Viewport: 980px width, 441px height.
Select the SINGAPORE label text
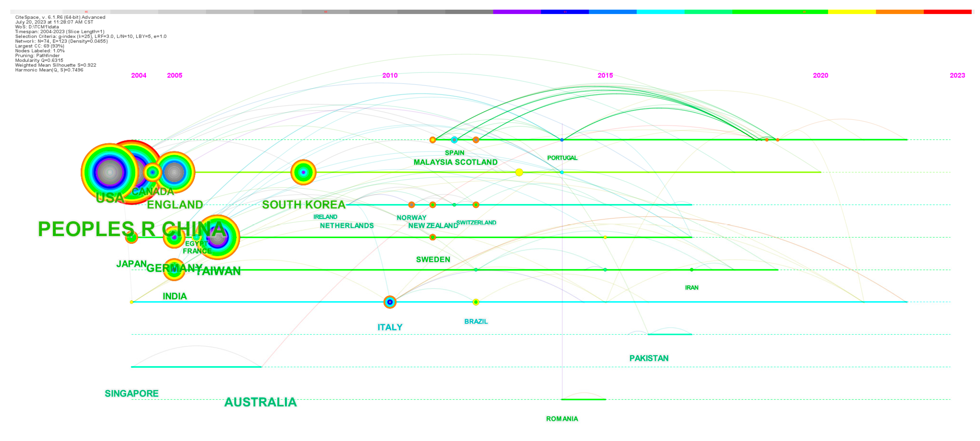point(131,393)
